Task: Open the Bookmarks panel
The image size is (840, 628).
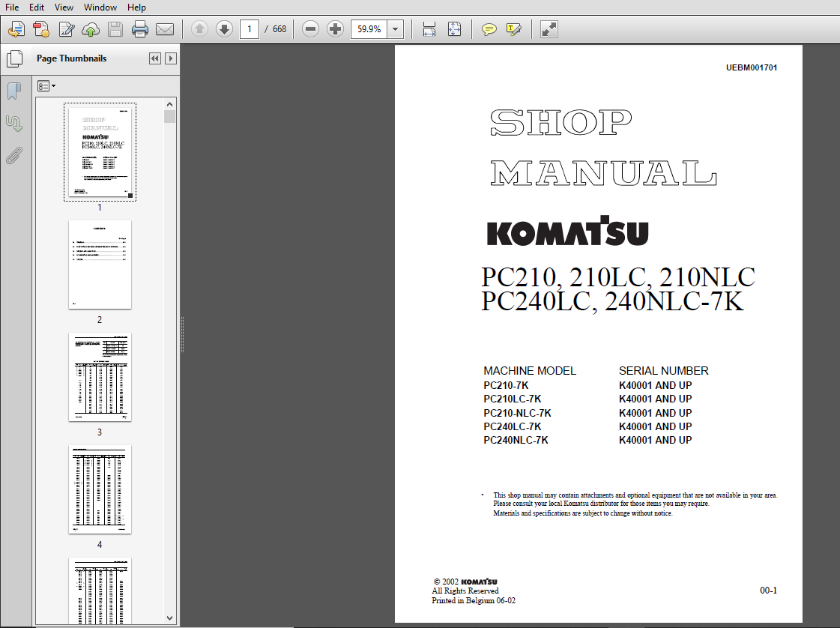Action: [x=14, y=91]
